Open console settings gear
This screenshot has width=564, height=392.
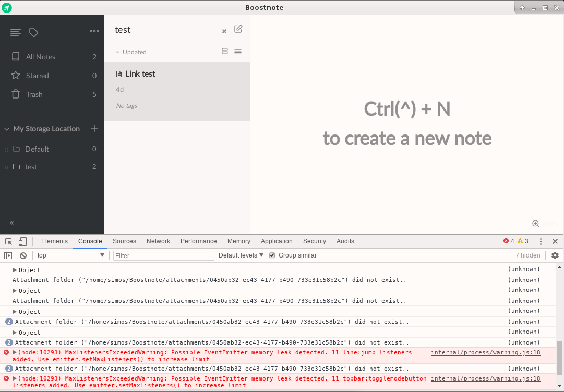(555, 255)
